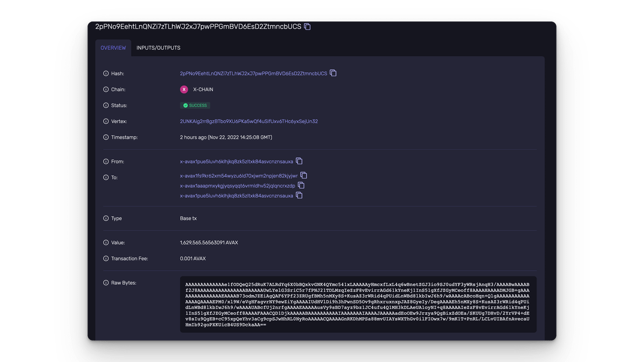Open the To address x-avax1aaapmxykg… link

point(238,186)
